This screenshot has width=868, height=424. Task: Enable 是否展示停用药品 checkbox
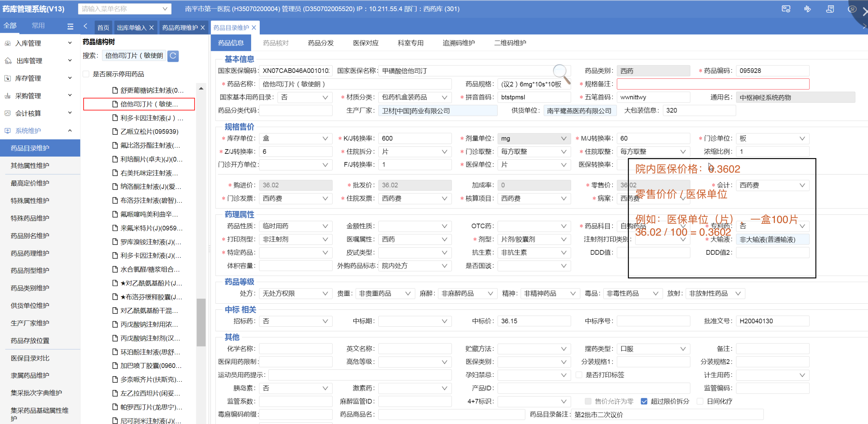(x=86, y=74)
